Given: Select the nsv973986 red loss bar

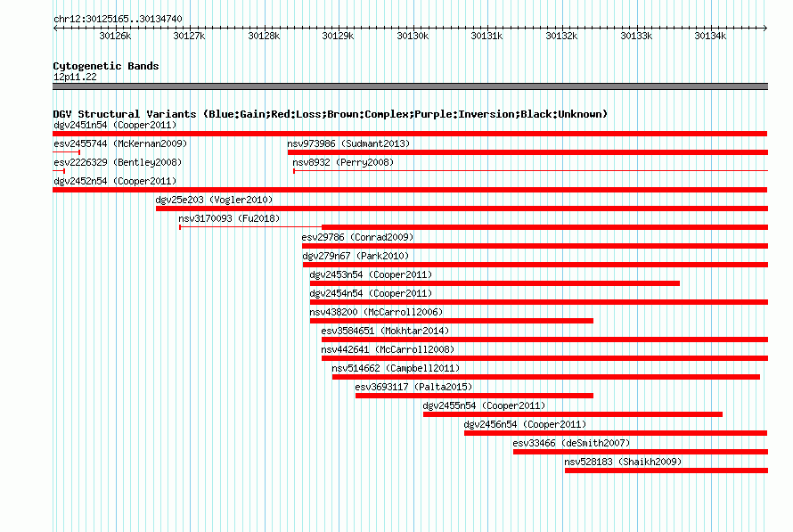Looking at the screenshot, I should pos(527,152).
